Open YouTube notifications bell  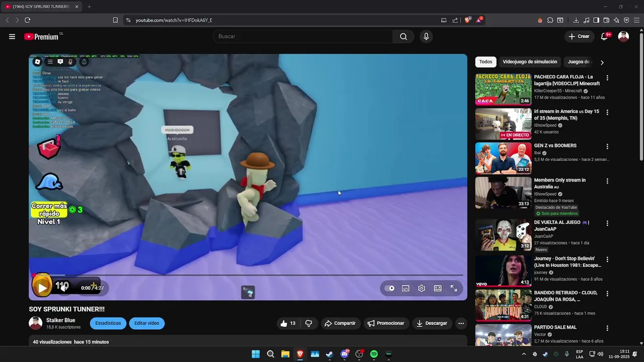604,36
